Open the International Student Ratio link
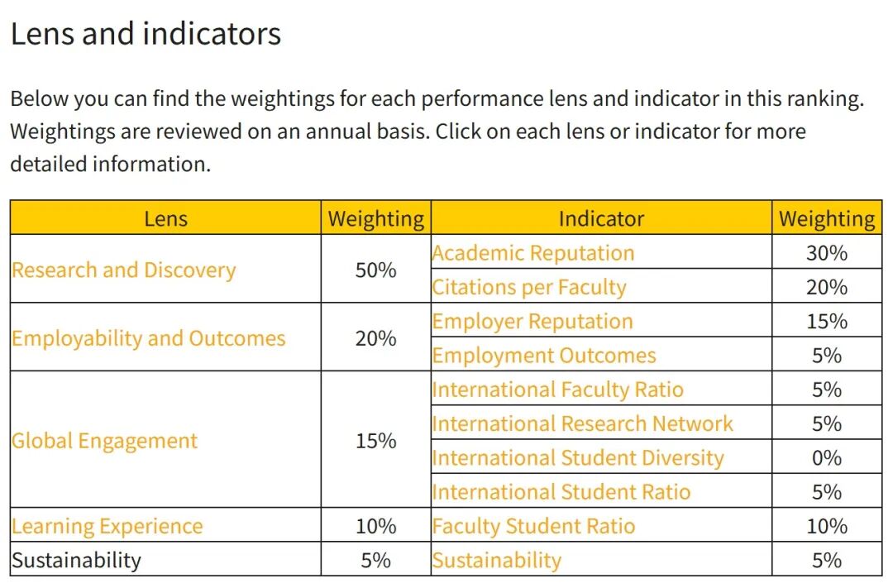 (561, 492)
